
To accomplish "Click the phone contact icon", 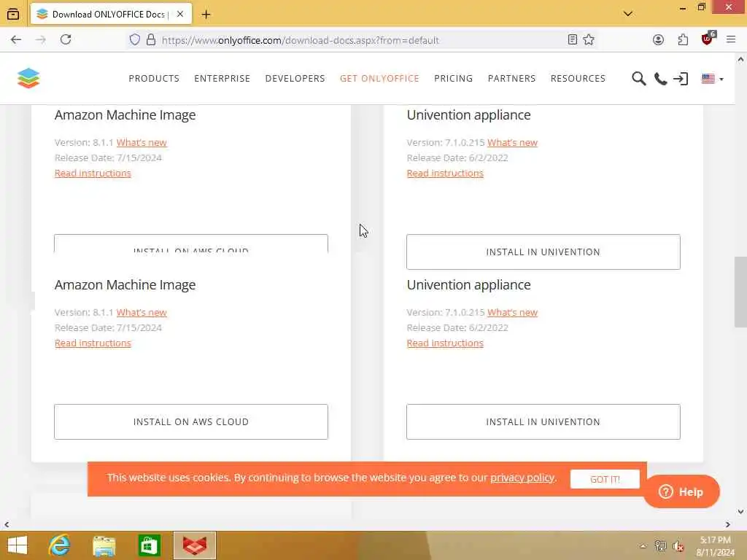I will (x=660, y=79).
